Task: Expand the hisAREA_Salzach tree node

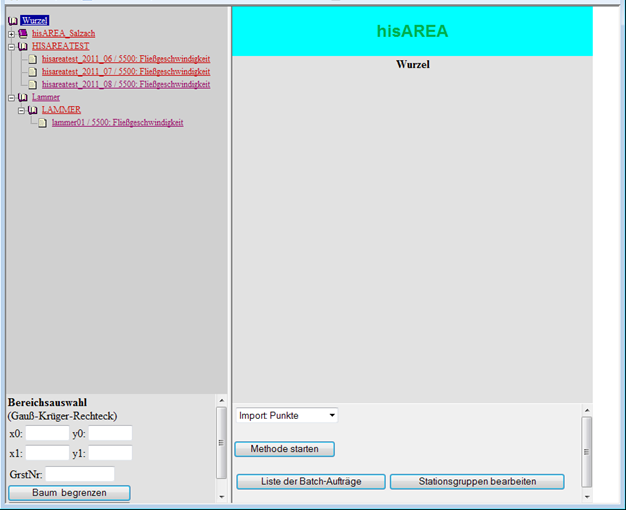Action: coord(12,34)
